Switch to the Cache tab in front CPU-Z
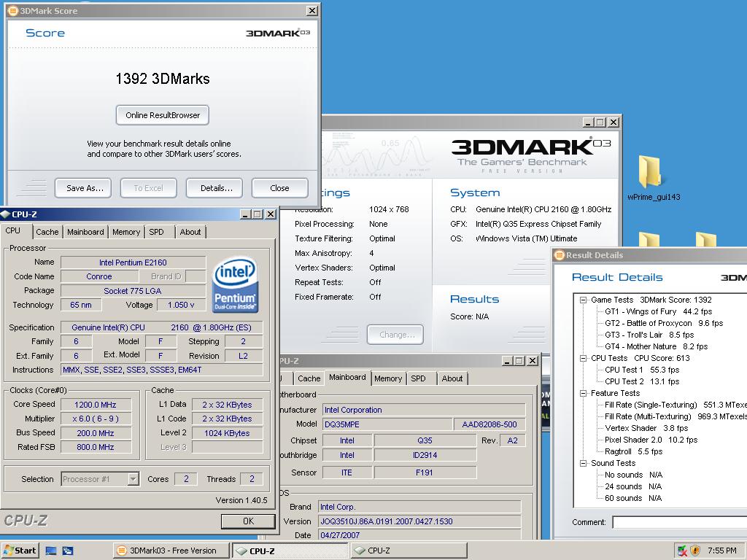Viewport: 747px width, 560px height. pyautogui.click(x=47, y=232)
